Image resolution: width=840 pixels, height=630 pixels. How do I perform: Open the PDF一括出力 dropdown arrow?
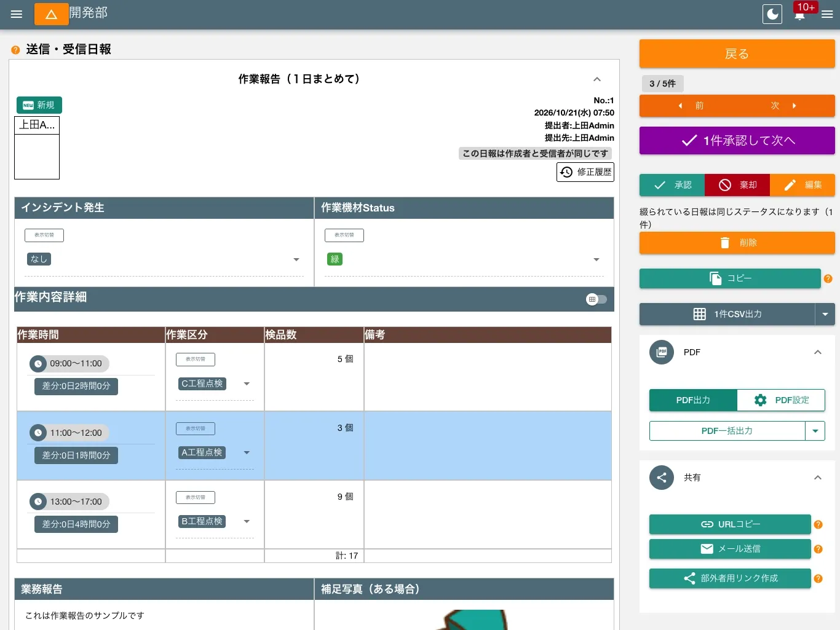click(x=815, y=431)
